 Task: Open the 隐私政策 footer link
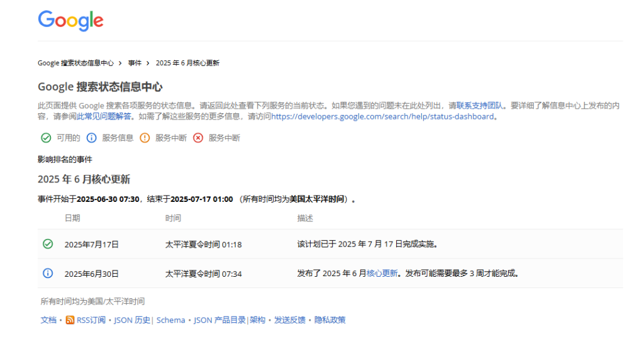[330, 320]
